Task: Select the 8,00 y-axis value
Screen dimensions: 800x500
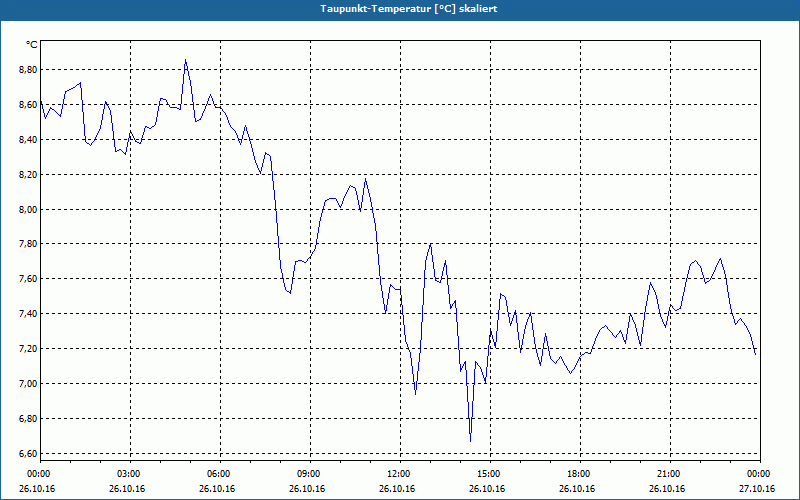Action: coord(28,209)
